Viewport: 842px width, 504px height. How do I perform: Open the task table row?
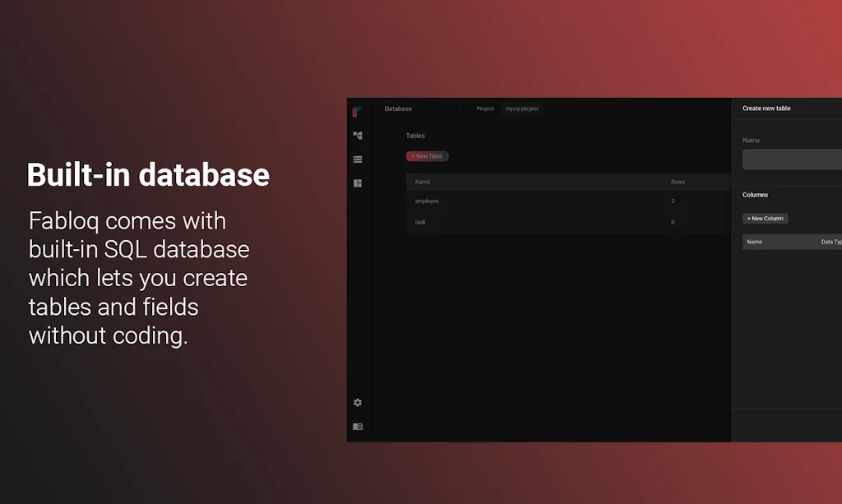click(x=420, y=222)
